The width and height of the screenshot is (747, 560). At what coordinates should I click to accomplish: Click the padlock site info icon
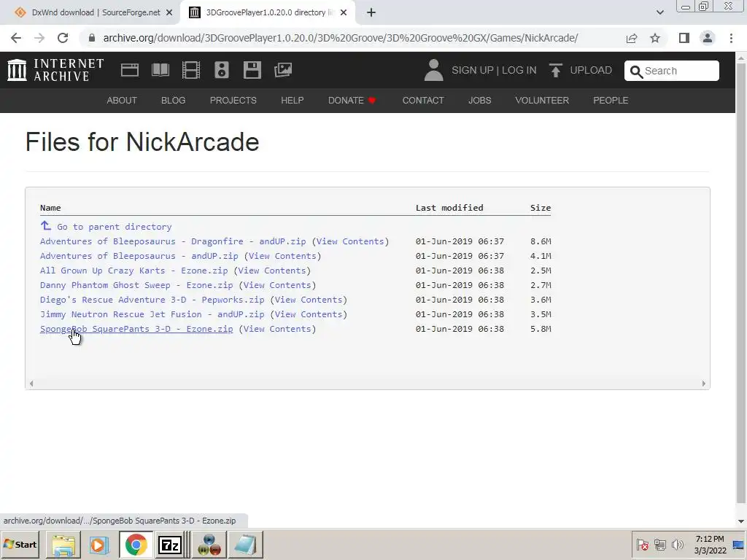pyautogui.click(x=92, y=38)
